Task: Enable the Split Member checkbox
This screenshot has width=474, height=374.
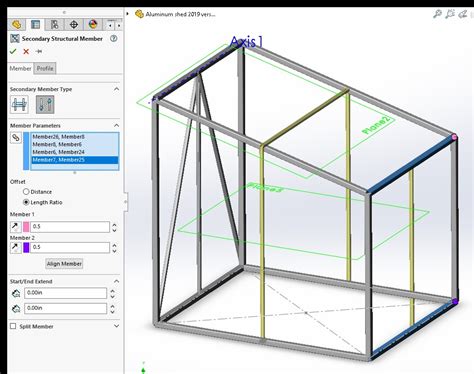Action: click(13, 326)
